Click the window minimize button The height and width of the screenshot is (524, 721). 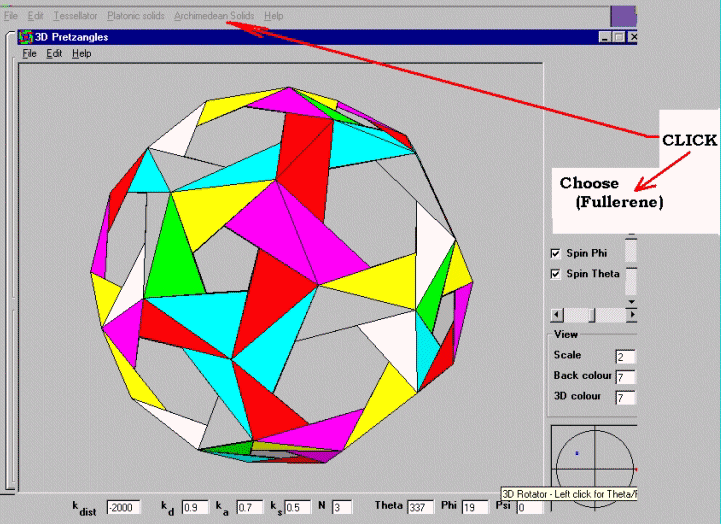(x=607, y=37)
